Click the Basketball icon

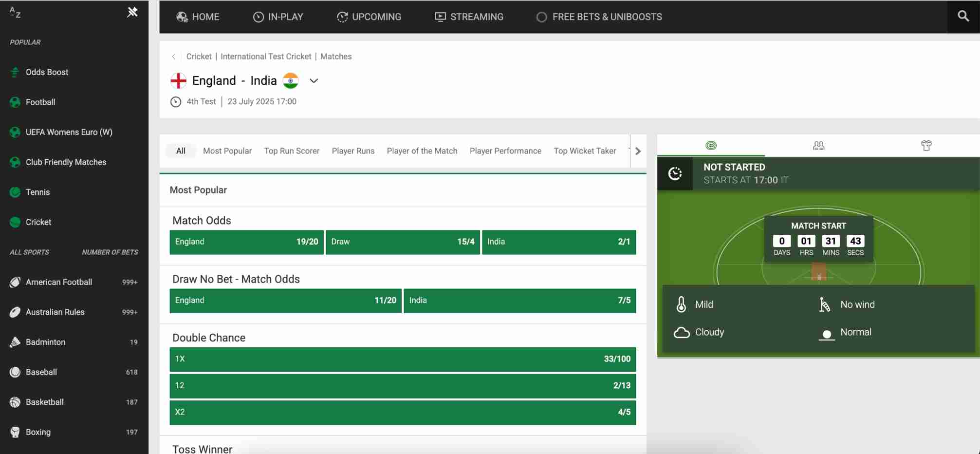point(15,402)
